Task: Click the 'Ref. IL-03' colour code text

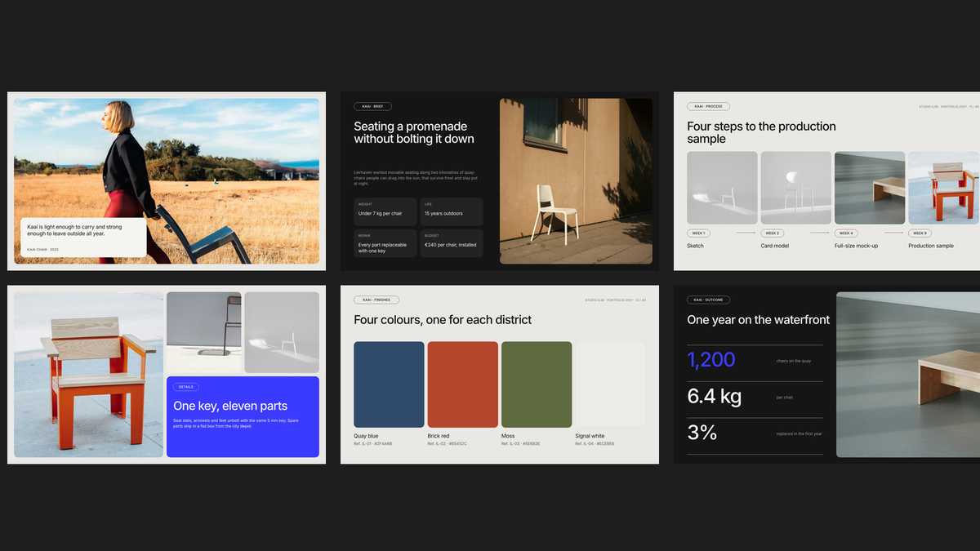Action: click(521, 444)
